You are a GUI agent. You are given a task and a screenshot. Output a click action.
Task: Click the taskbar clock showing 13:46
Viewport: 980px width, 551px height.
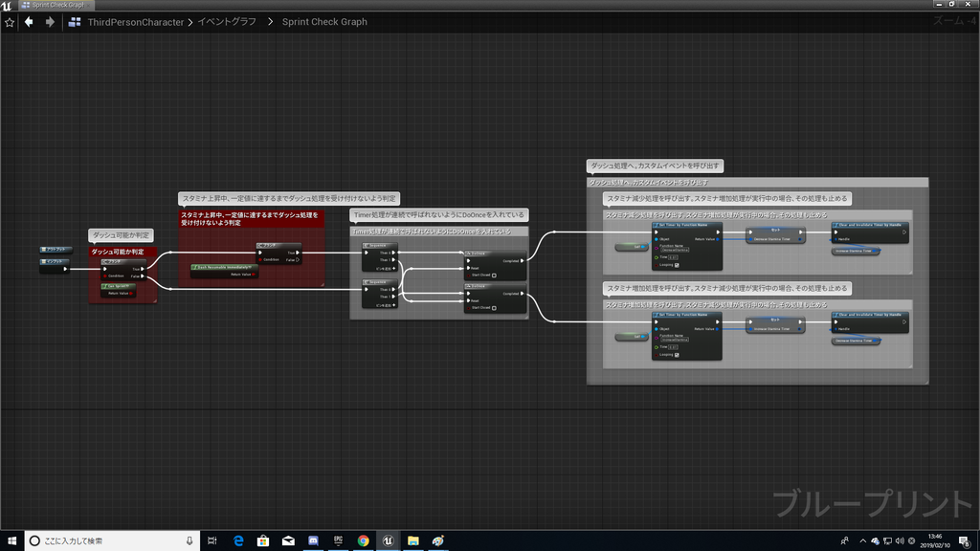pyautogui.click(x=936, y=541)
